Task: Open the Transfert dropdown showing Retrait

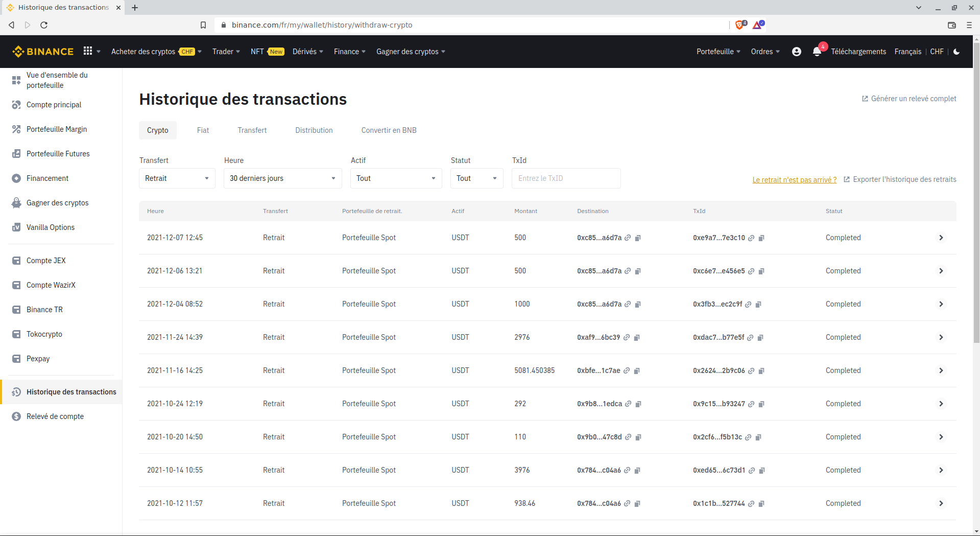Action: (x=177, y=178)
